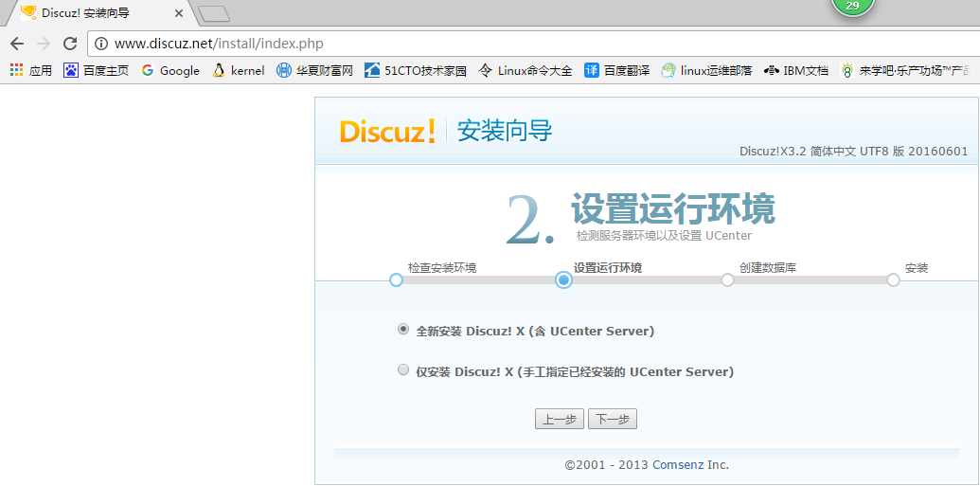Image resolution: width=980 pixels, height=486 pixels.
Task: Click the 设置运行环境 step marker
Action: [x=563, y=279]
